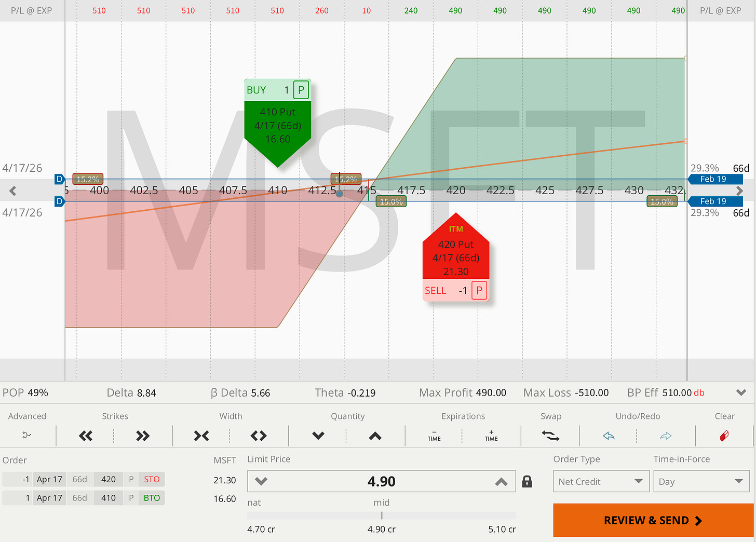Click put type P on the 410 leg
Viewport: 756px width, 542px height.
(131, 498)
